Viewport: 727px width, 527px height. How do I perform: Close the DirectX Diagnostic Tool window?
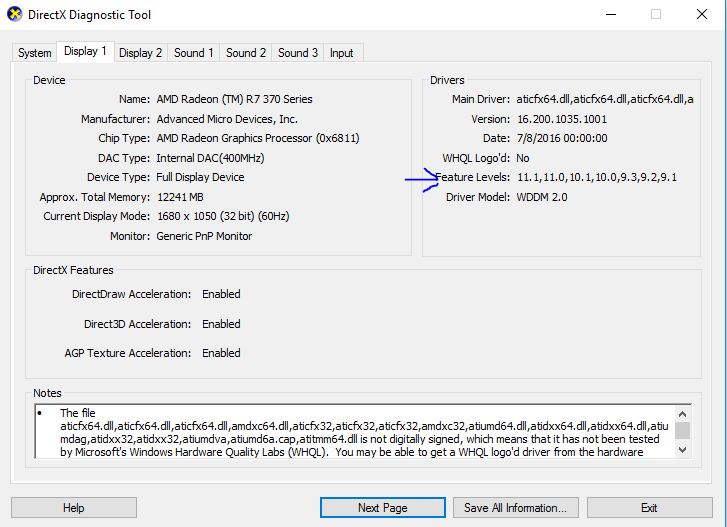click(702, 14)
